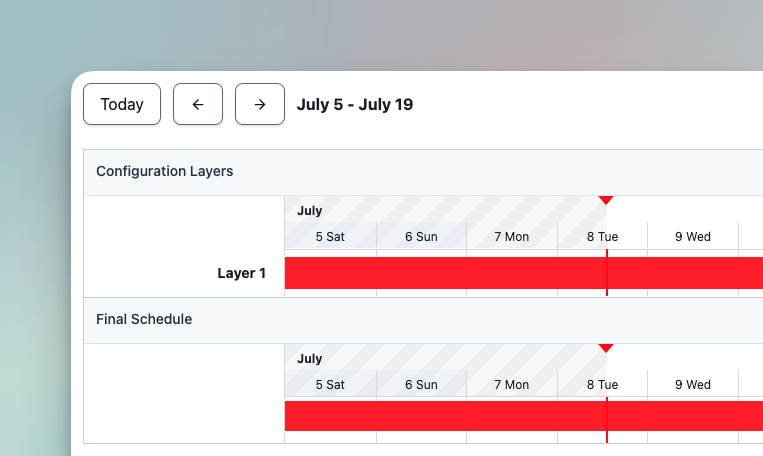Click red current-time marker in Configuration Layers
763x456 pixels.
tap(605, 201)
